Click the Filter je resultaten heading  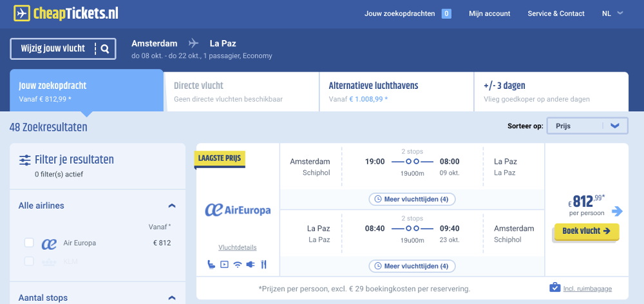pos(74,159)
